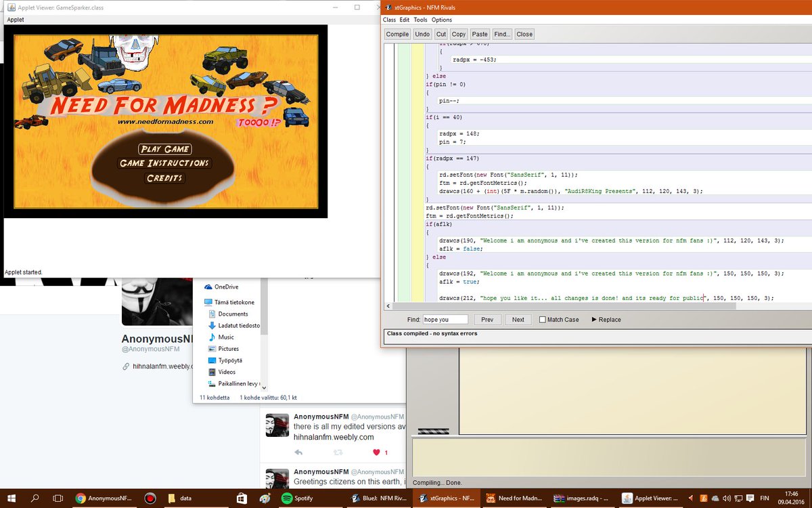Open the Edit menu in xtGraphics

pyautogui.click(x=405, y=20)
